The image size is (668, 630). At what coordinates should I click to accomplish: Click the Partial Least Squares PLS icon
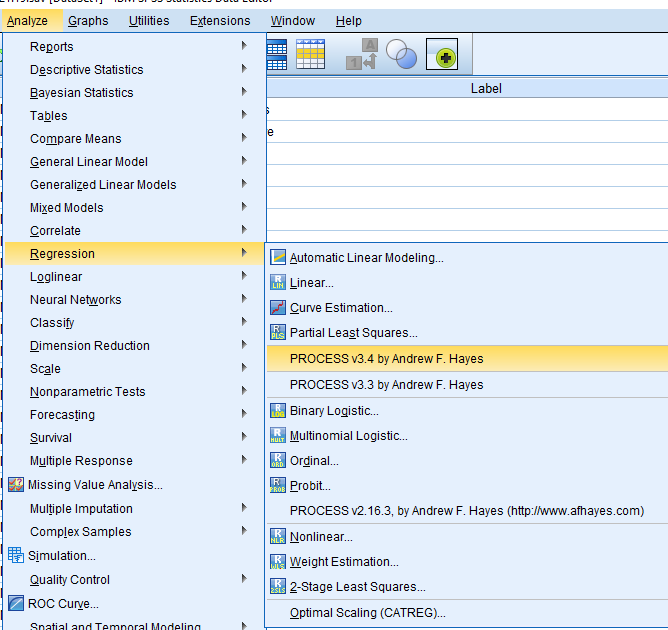pos(278,332)
